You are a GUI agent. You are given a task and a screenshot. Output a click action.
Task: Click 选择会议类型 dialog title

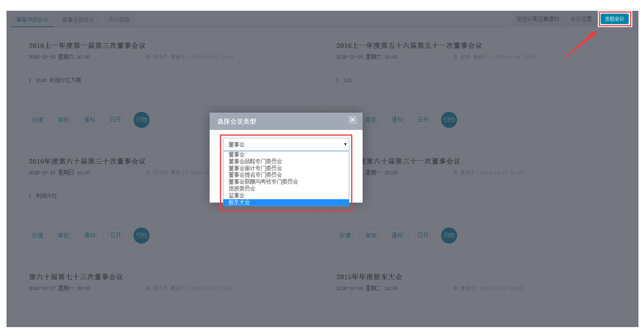(237, 122)
